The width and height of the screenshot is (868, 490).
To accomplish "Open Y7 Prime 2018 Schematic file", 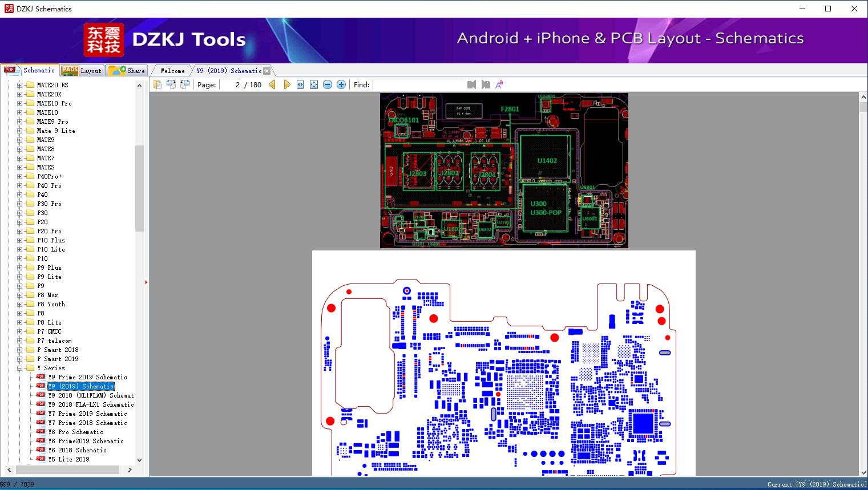I will pos(87,423).
